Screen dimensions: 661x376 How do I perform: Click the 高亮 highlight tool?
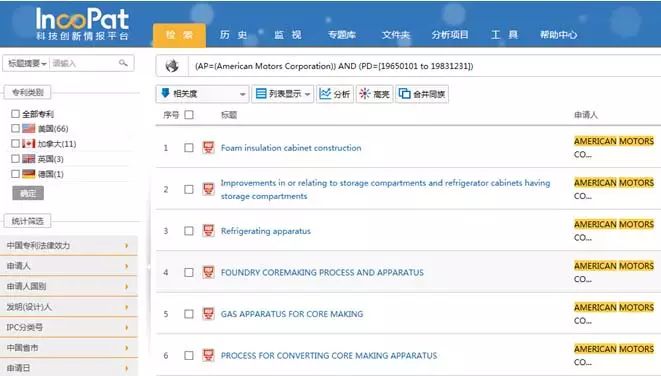[x=374, y=94]
